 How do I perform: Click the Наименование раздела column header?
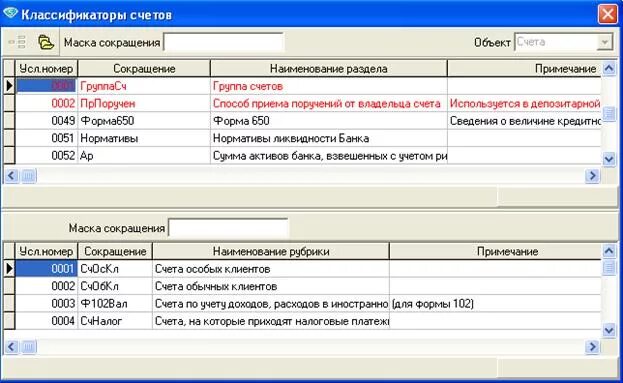pyautogui.click(x=329, y=68)
